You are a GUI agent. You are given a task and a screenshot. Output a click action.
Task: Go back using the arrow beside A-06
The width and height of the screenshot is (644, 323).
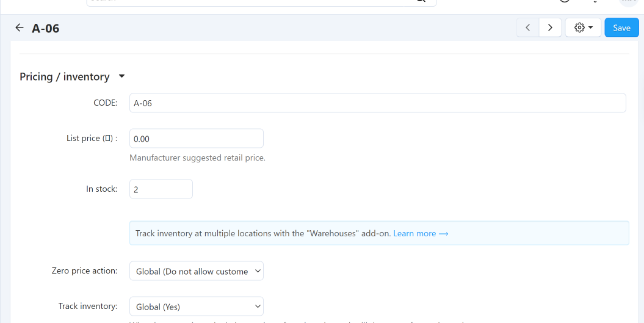[x=20, y=27]
